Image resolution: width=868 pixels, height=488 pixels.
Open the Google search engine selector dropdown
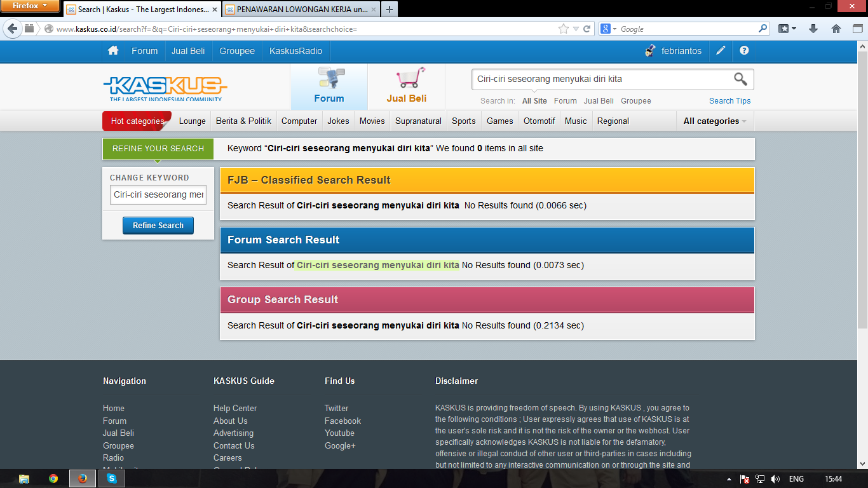[x=609, y=29]
